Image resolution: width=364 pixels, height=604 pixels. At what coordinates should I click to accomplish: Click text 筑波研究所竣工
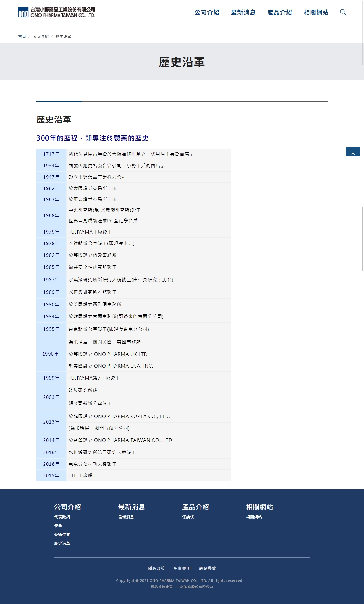click(85, 390)
